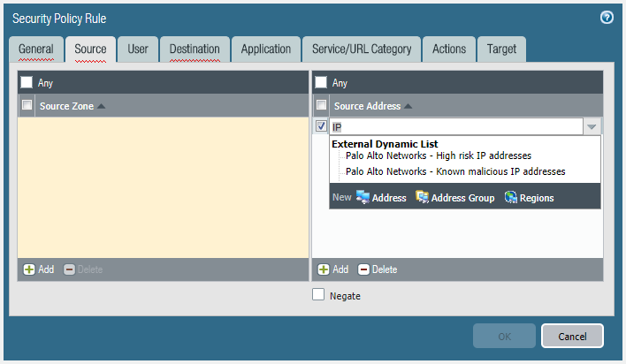The height and width of the screenshot is (364, 626).
Task: Enable the Negate checkbox
Action: 318,294
